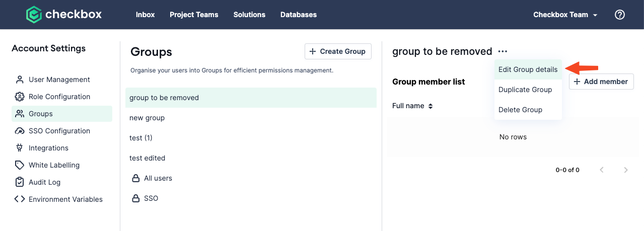Select the 'All users' group row
Screen dimensions: 644x231
pos(251,178)
